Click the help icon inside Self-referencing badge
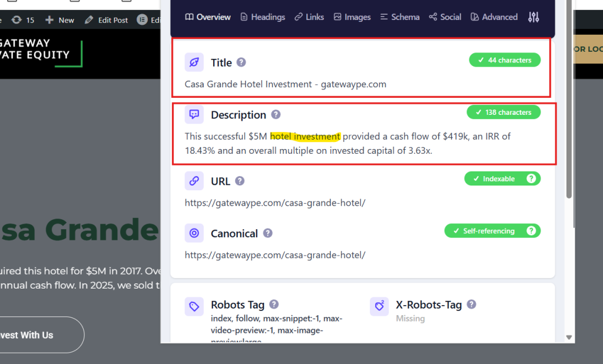Image resolution: width=603 pixels, height=364 pixels. tap(531, 231)
